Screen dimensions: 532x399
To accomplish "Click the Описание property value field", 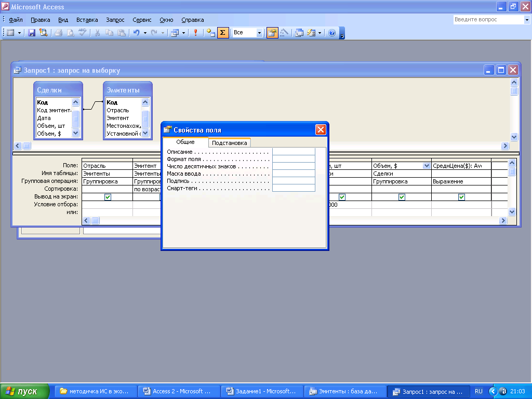I will click(294, 152).
